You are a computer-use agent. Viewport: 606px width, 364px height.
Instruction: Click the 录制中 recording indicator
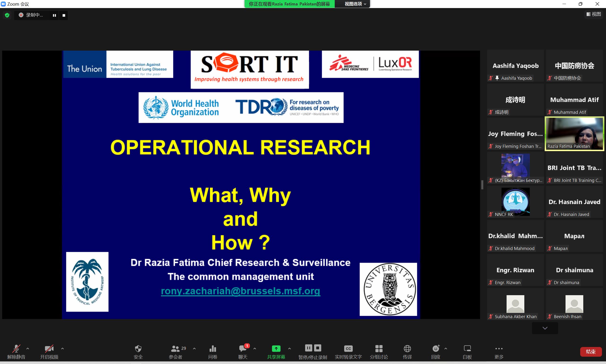31,15
